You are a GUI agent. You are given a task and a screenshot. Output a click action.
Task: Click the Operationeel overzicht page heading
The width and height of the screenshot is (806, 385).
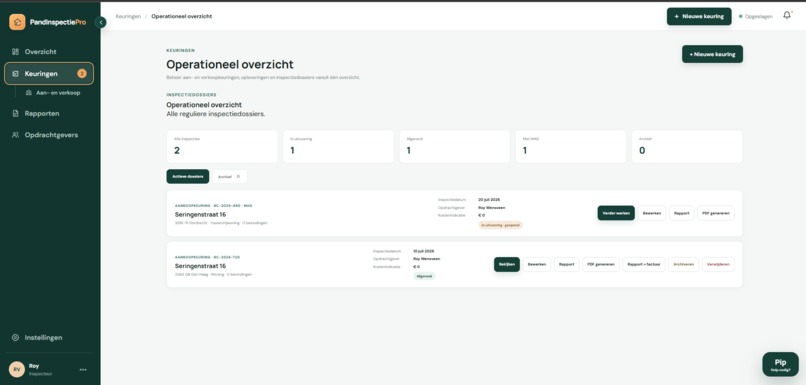click(x=230, y=64)
